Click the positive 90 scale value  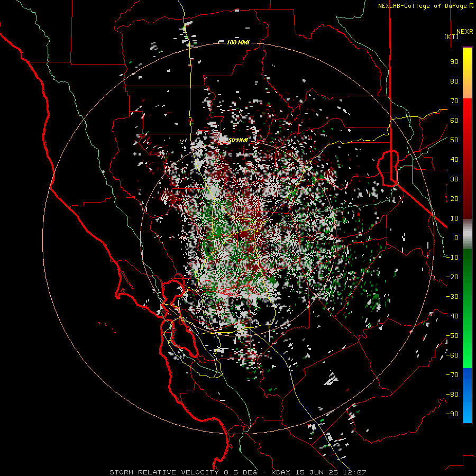pyautogui.click(x=454, y=62)
